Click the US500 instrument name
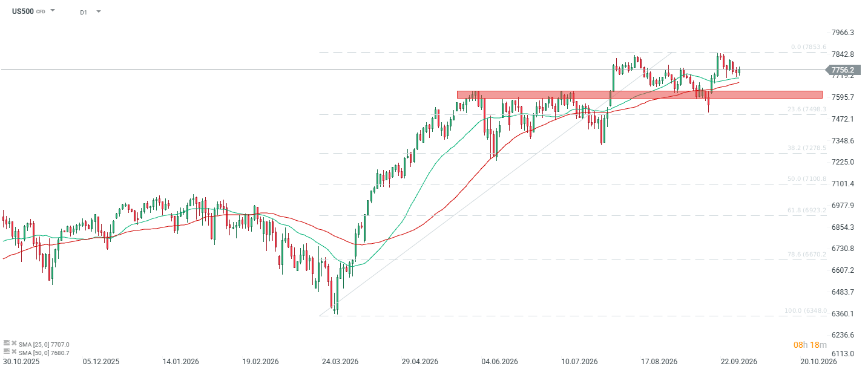This screenshot has width=868, height=372. (22, 11)
